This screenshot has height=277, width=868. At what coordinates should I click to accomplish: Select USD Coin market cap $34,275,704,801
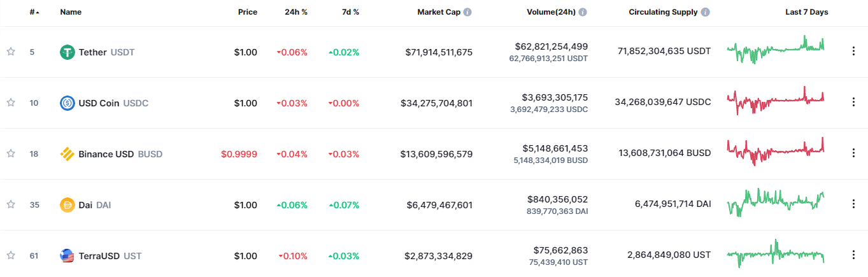point(437,103)
